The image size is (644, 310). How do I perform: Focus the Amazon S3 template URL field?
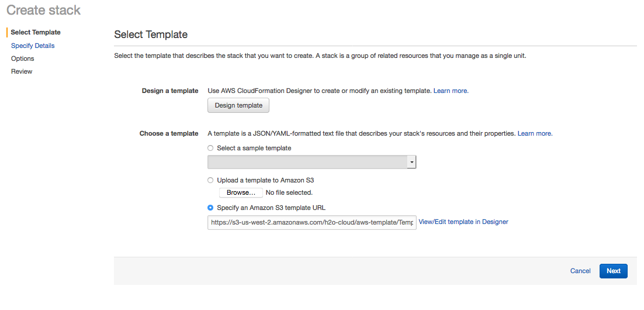[311, 222]
